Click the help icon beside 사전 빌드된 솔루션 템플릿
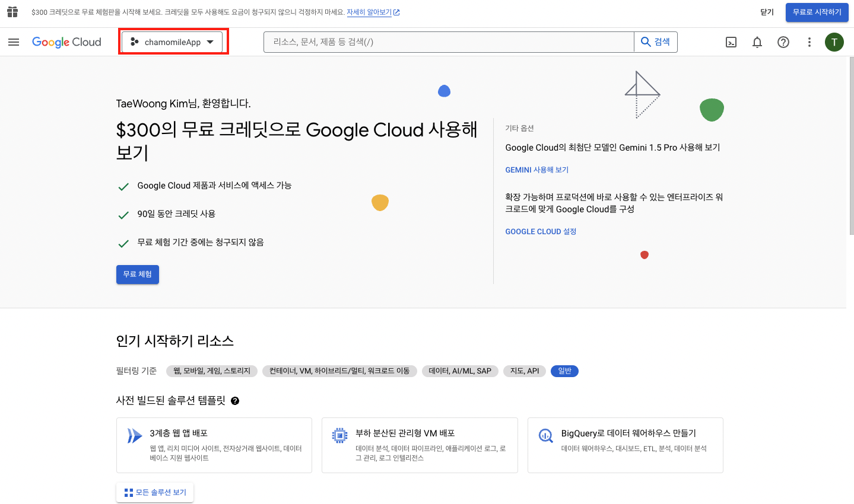Viewport: 854px width, 504px height. point(235,401)
